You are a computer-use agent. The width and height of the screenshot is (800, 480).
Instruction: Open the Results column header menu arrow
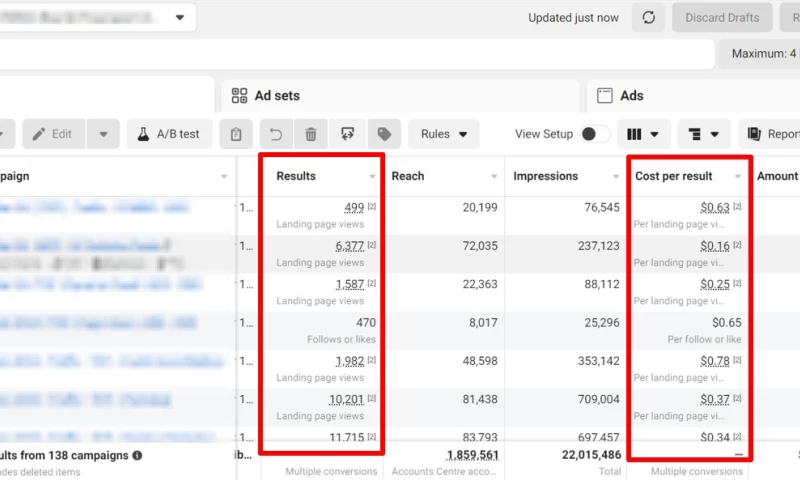372,176
